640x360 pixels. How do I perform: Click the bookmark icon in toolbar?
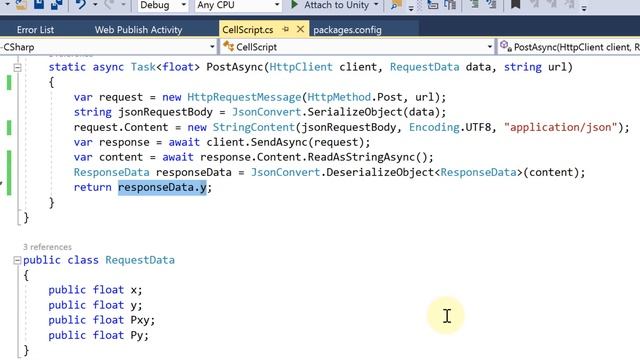(516, 4)
